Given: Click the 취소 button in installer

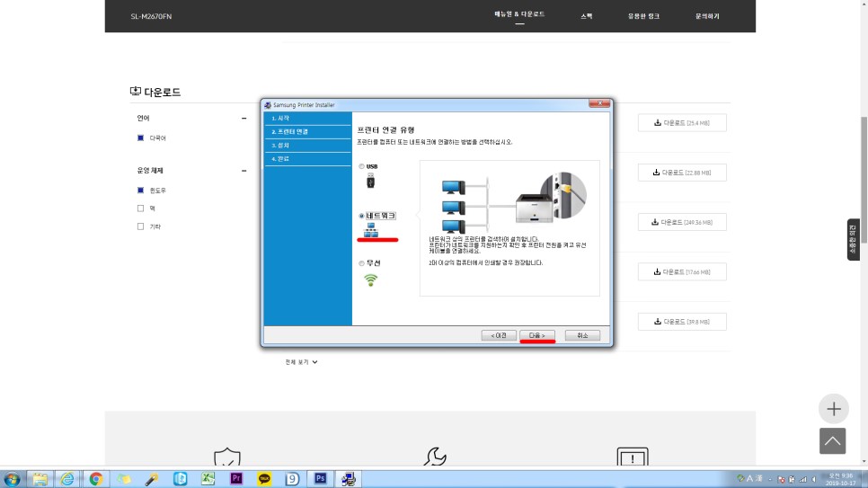Looking at the screenshot, I should 582,335.
